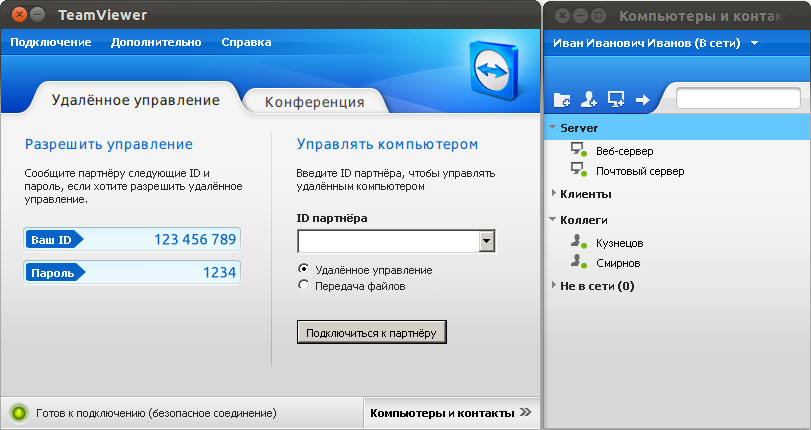Click the Пароль label
This screenshot has width=811, height=430.
click(x=53, y=273)
